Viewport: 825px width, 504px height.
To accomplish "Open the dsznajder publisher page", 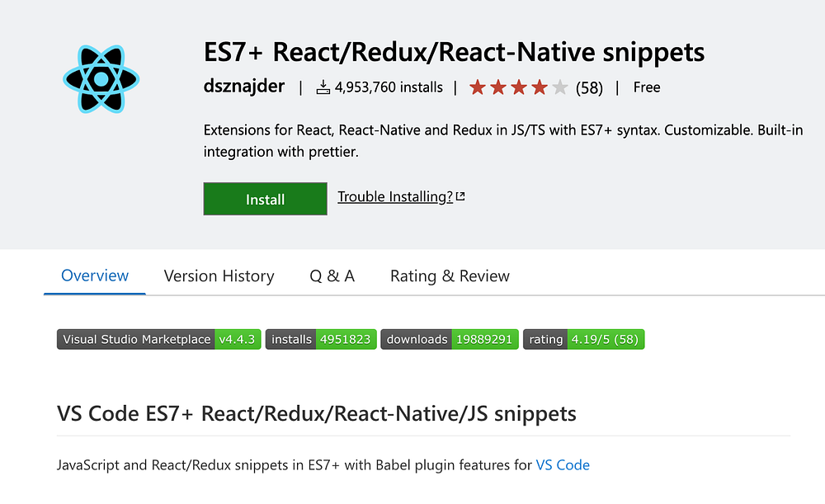I will [244, 87].
